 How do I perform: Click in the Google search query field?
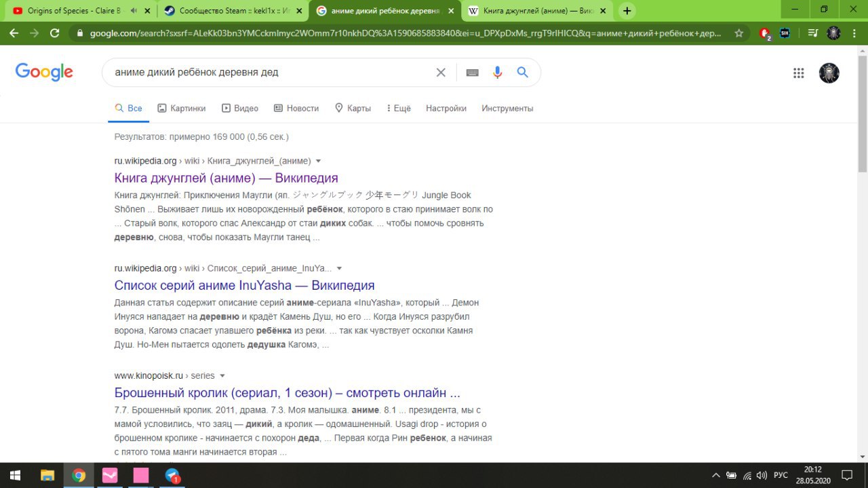click(x=271, y=73)
